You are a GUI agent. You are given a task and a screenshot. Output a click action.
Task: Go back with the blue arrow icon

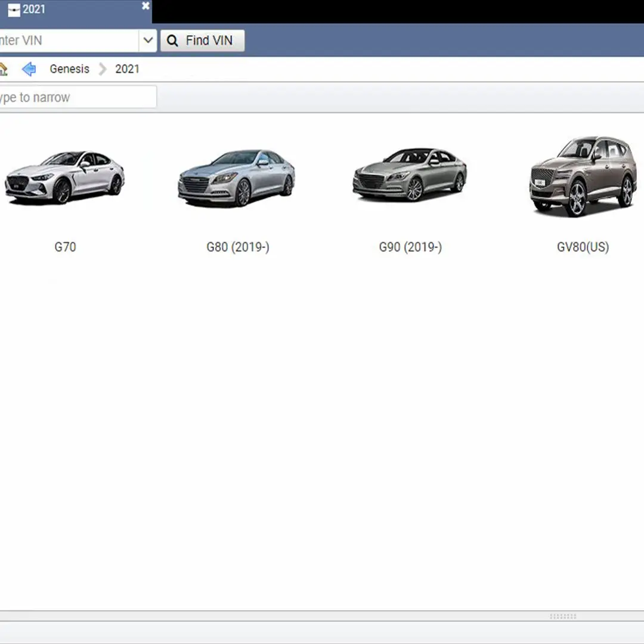(x=29, y=69)
